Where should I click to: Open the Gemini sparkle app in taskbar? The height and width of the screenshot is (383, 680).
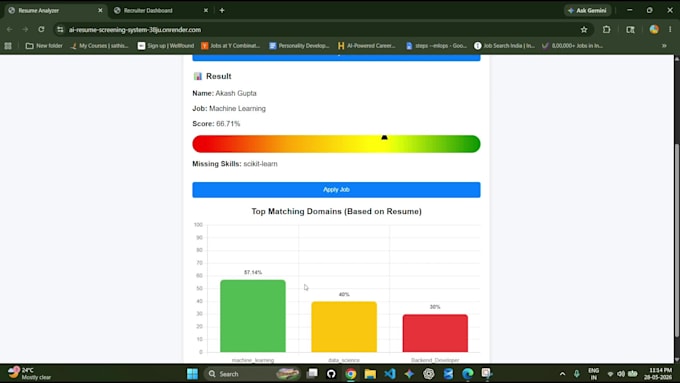pyautogui.click(x=409, y=373)
